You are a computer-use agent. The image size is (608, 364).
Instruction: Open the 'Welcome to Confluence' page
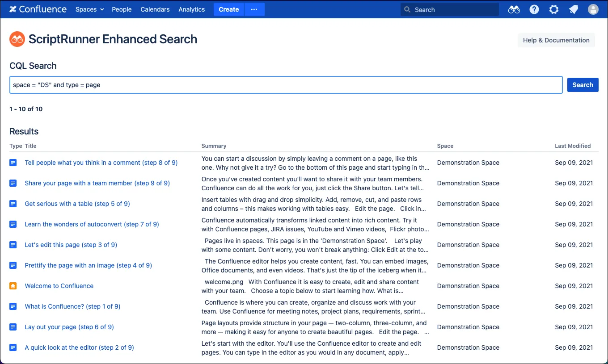(59, 286)
